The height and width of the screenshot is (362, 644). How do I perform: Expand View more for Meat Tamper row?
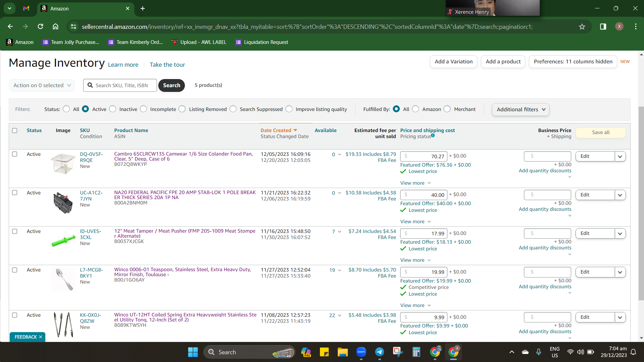[415, 260]
